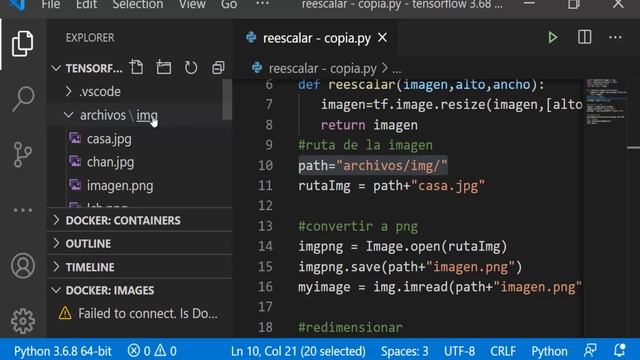Click the #ruta de la imagen comment
The image size is (640, 360).
[365, 145]
